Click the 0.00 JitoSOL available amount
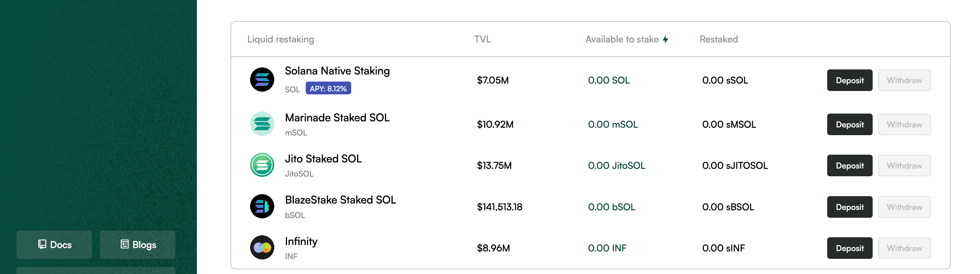Screen dimensions: 980x274 (616, 166)
